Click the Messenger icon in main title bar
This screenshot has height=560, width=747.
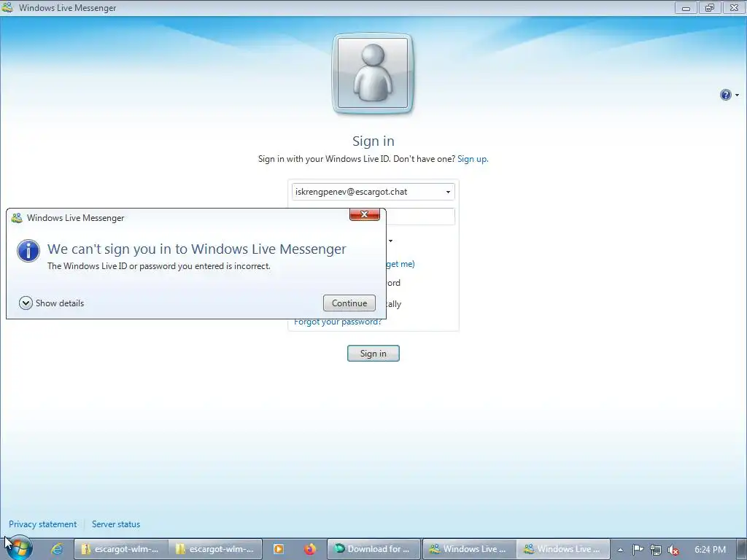[7, 7]
